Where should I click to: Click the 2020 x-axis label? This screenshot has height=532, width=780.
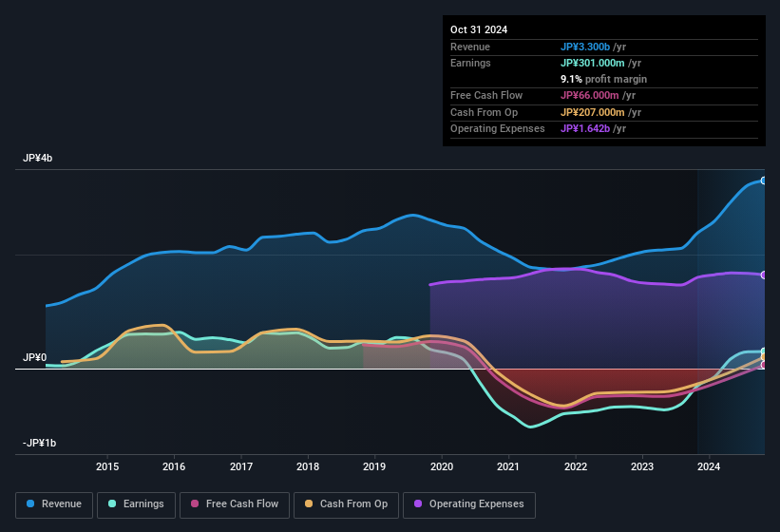click(x=441, y=466)
